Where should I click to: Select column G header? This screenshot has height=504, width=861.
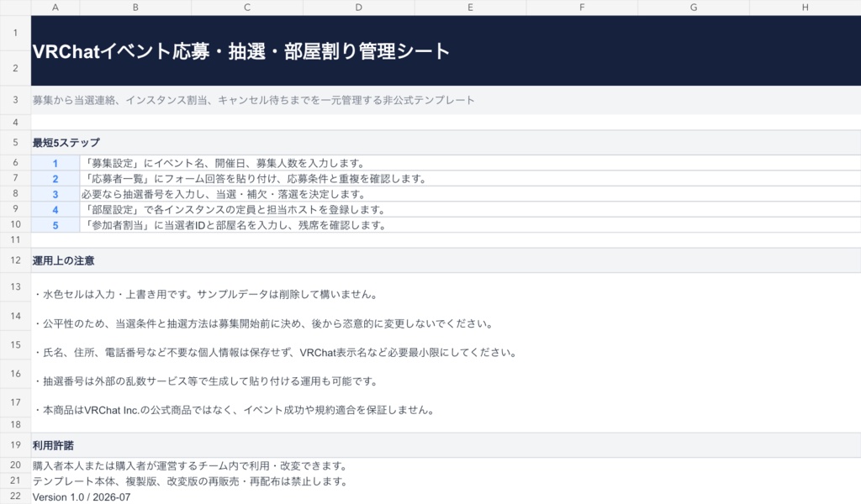pyautogui.click(x=694, y=7)
